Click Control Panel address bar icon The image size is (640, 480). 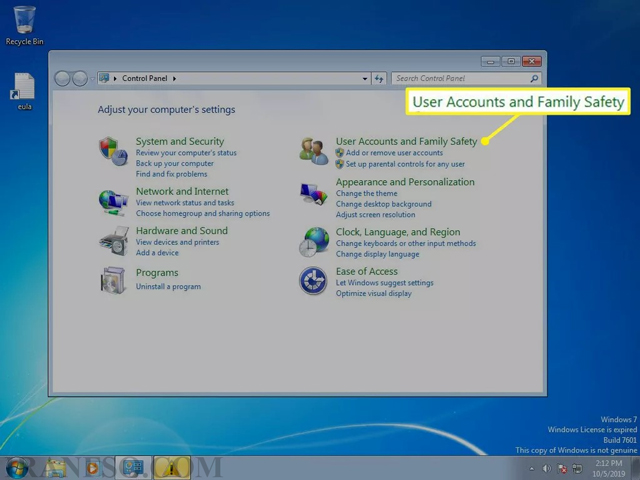click(x=104, y=78)
